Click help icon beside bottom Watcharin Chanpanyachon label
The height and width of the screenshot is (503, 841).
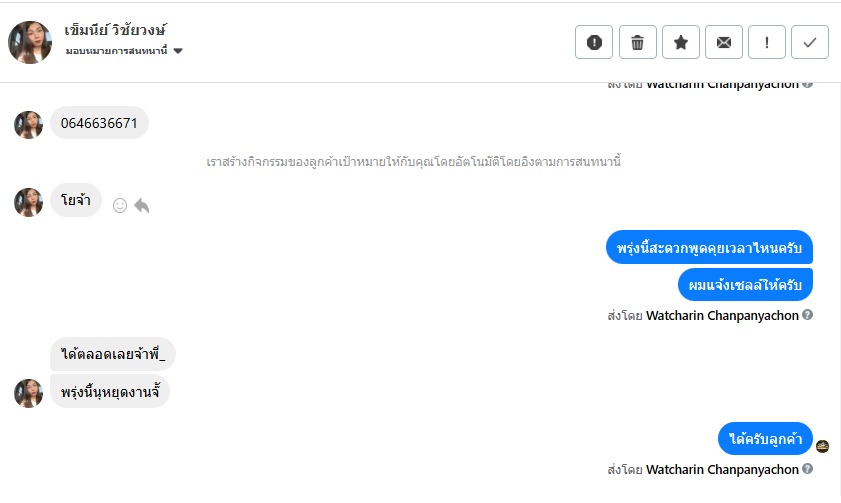(807, 469)
